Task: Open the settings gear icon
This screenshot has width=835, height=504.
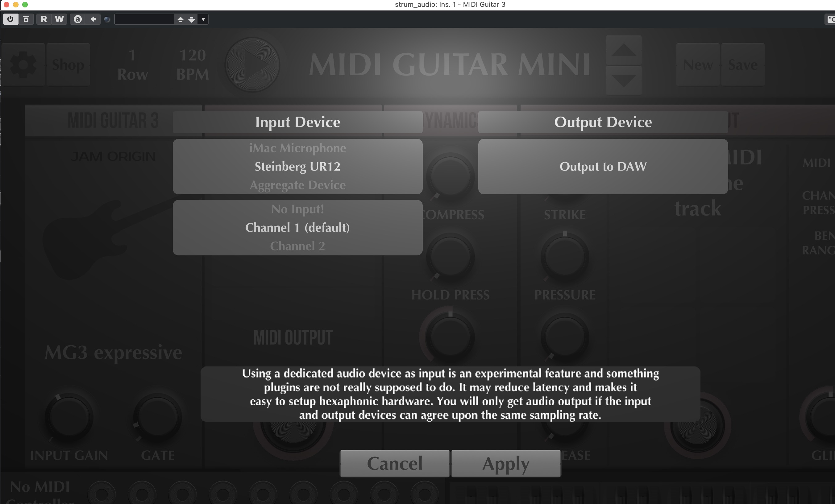Action: pyautogui.click(x=23, y=64)
